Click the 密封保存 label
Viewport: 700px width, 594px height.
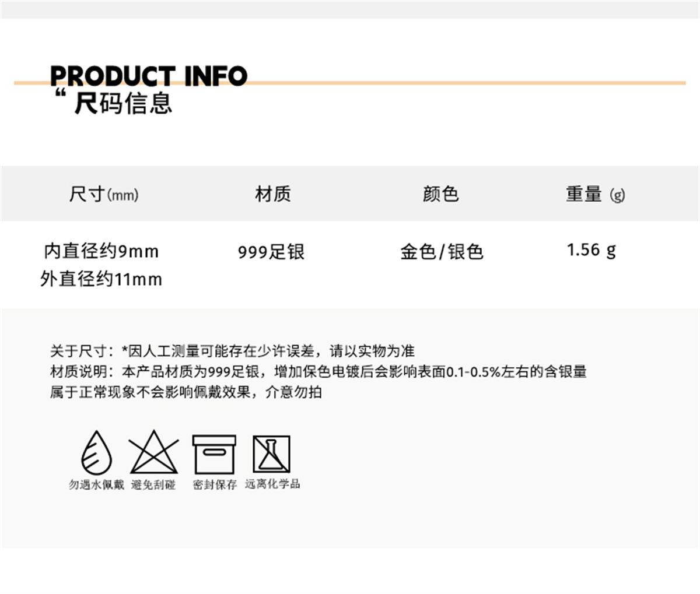215,484
